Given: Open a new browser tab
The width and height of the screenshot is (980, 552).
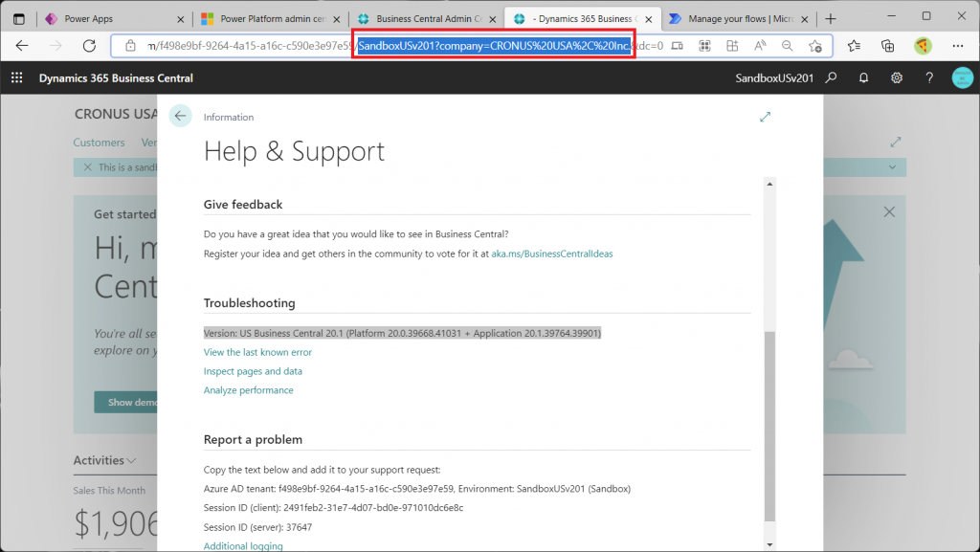Looking at the screenshot, I should click(831, 19).
